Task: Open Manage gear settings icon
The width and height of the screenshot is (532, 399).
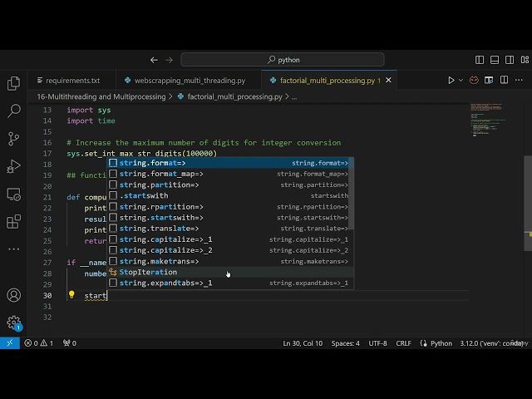Action: 13,323
